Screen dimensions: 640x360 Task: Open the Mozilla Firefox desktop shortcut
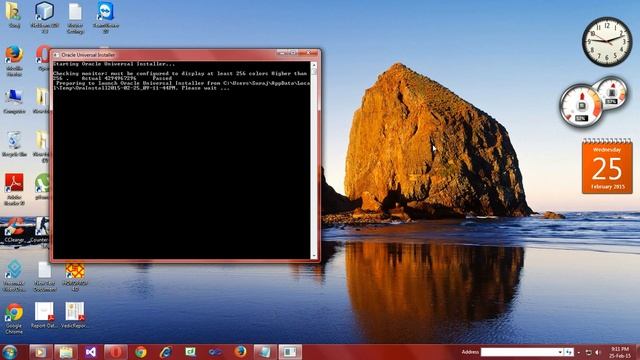pyautogui.click(x=14, y=61)
